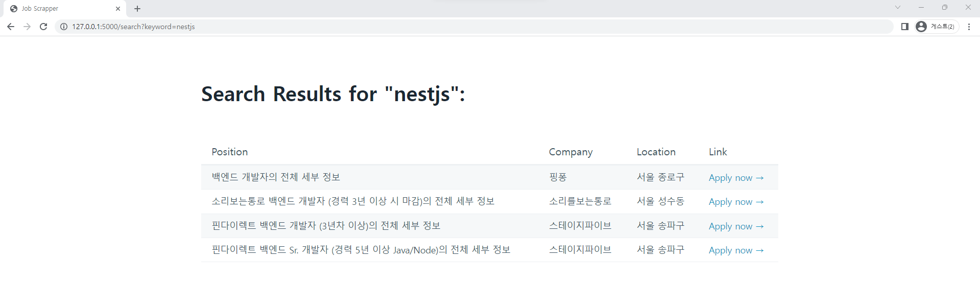Reload the current page
The width and height of the screenshot is (980, 305).
[43, 27]
